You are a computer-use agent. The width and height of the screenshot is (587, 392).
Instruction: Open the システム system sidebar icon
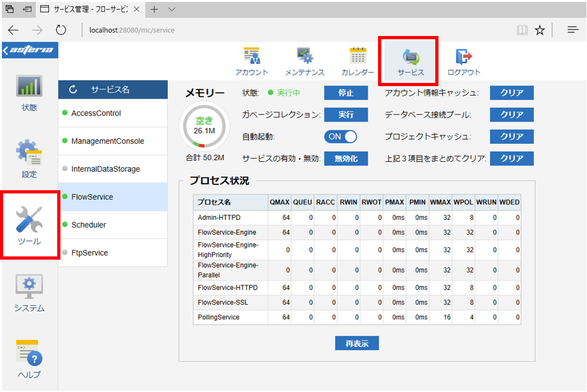29,293
